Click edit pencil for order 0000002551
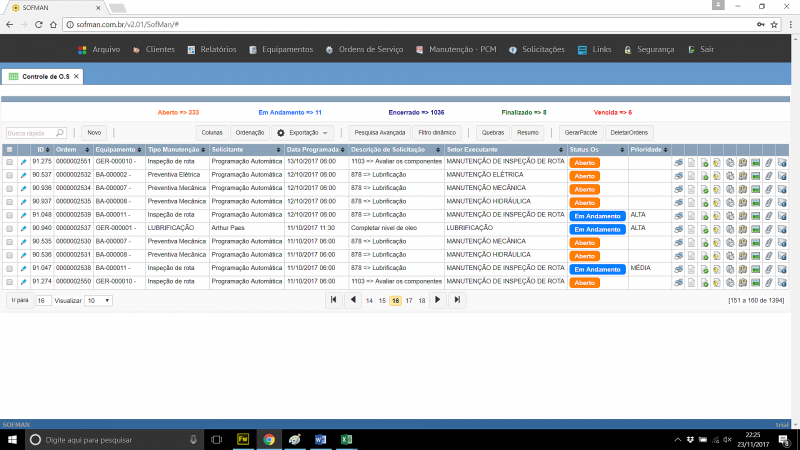This screenshot has width=800, height=450. (23, 161)
